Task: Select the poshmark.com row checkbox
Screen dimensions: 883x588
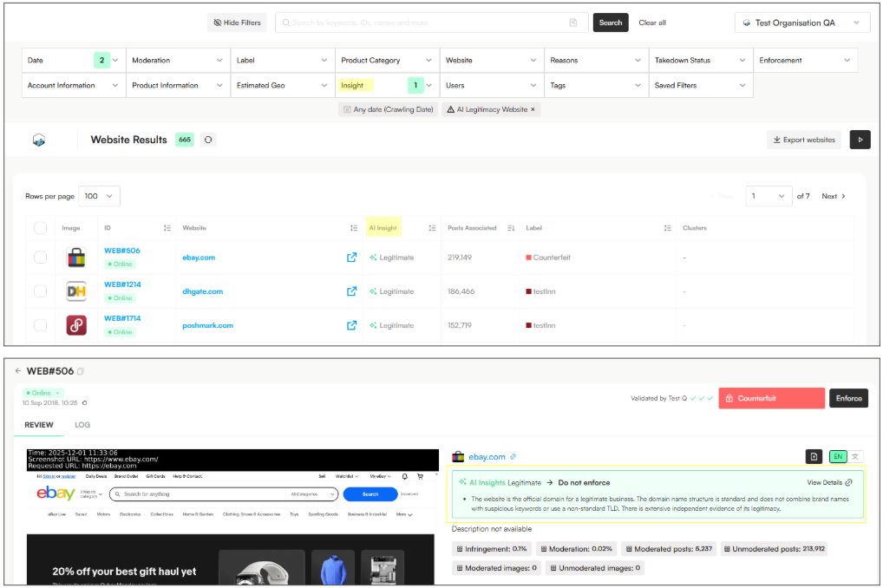Action: point(40,325)
